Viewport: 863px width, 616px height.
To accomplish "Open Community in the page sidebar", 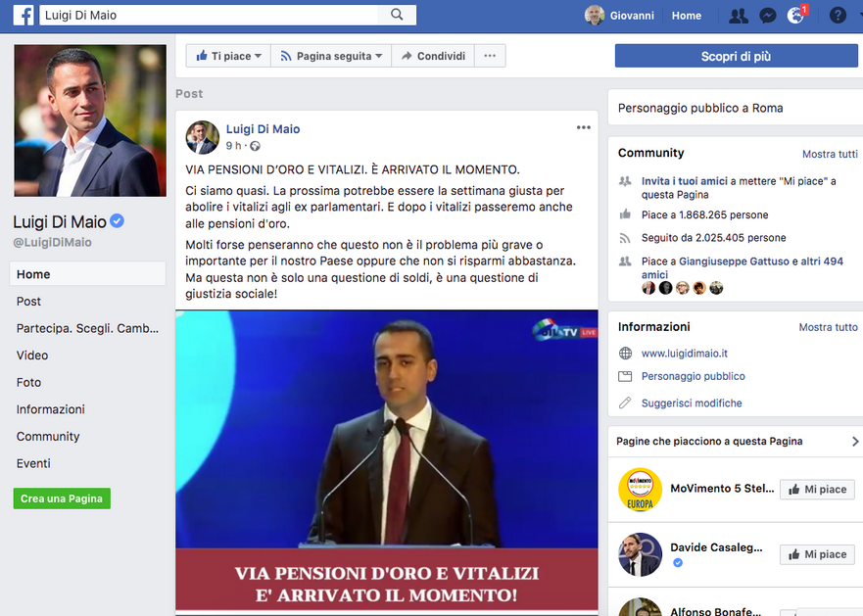I will point(48,436).
